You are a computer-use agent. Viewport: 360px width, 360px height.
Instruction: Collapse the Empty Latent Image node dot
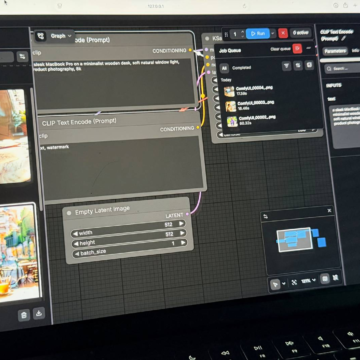[69, 213]
